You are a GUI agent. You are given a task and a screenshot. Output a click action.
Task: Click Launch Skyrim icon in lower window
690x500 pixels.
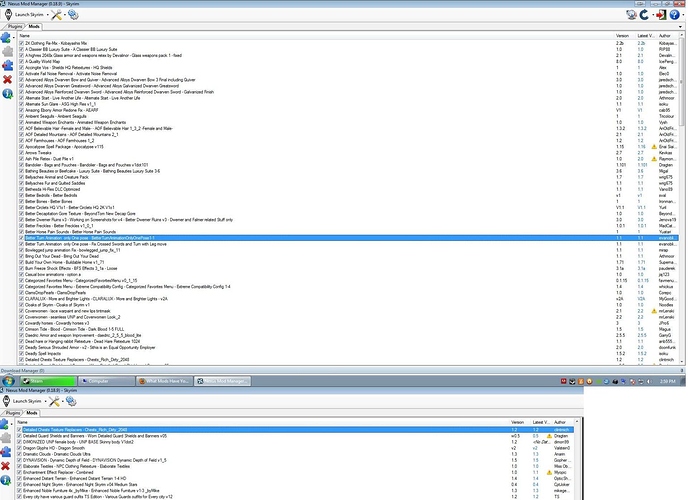pos(6,401)
